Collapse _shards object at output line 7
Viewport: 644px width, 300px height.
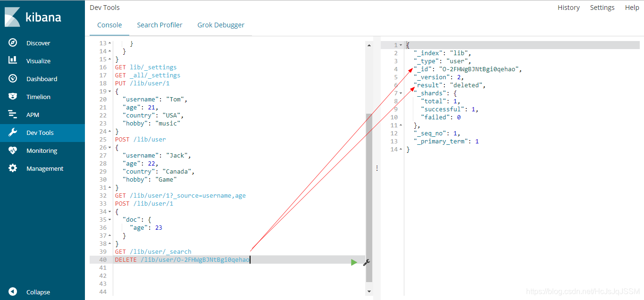pos(401,93)
